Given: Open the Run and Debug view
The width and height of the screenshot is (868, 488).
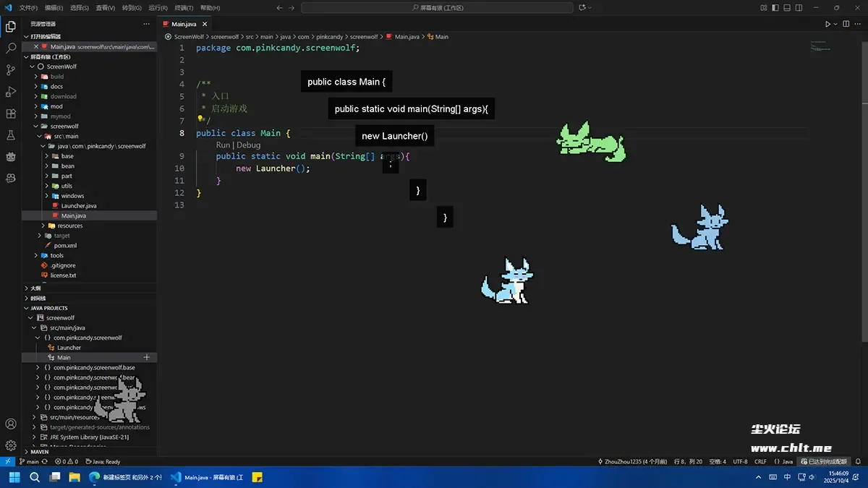Looking at the screenshot, I should tap(11, 92).
